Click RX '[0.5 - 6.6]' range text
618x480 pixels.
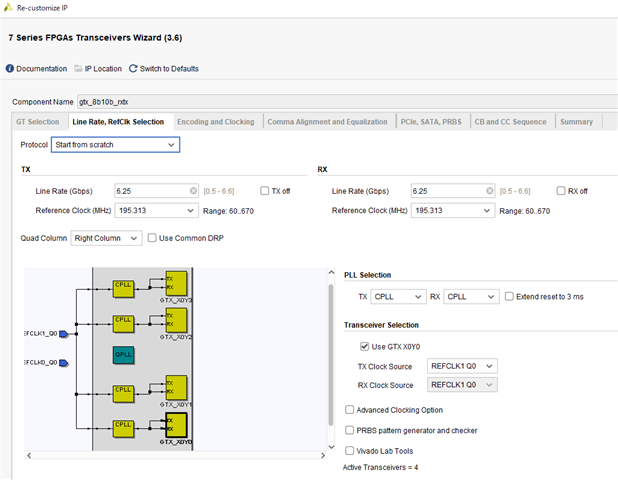click(x=515, y=191)
